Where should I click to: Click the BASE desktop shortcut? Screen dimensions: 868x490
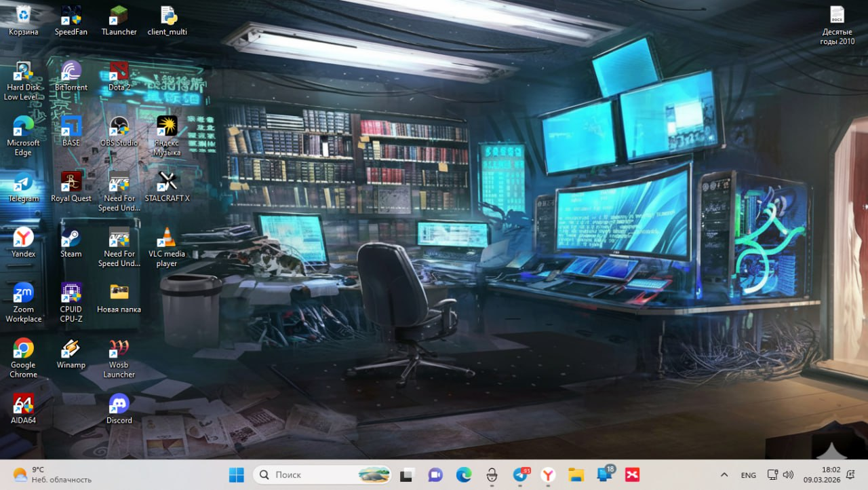[x=71, y=132]
